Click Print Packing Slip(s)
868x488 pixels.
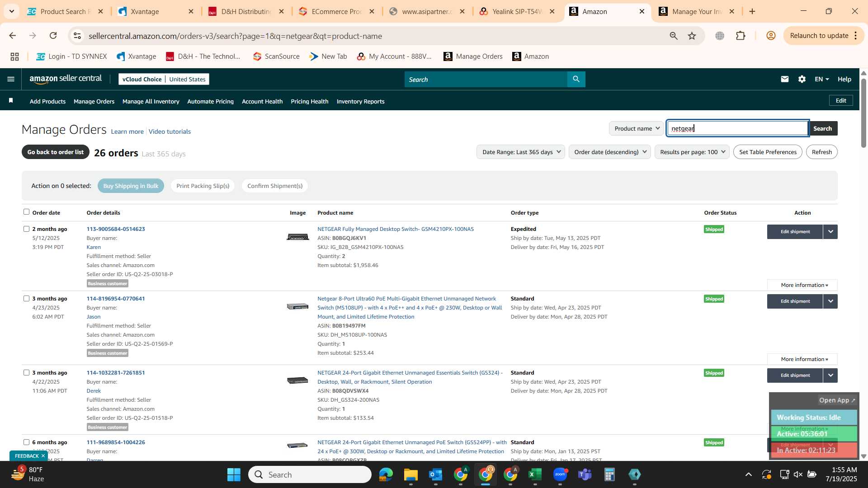pos(203,186)
